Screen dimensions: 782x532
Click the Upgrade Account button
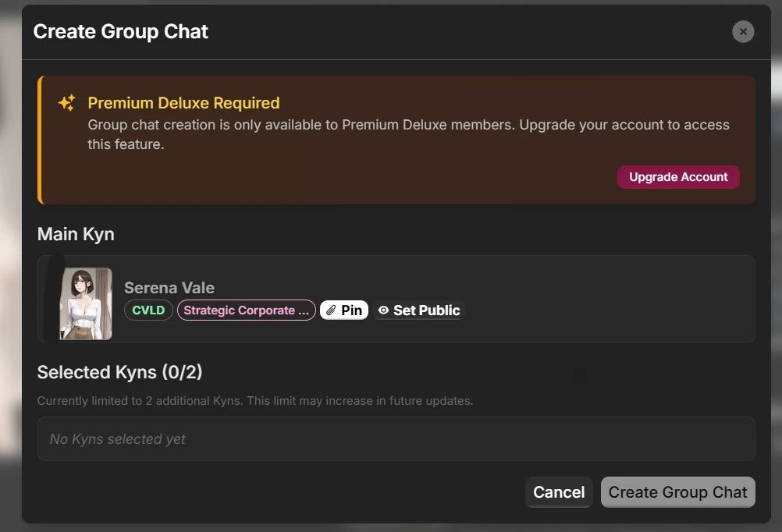(678, 176)
